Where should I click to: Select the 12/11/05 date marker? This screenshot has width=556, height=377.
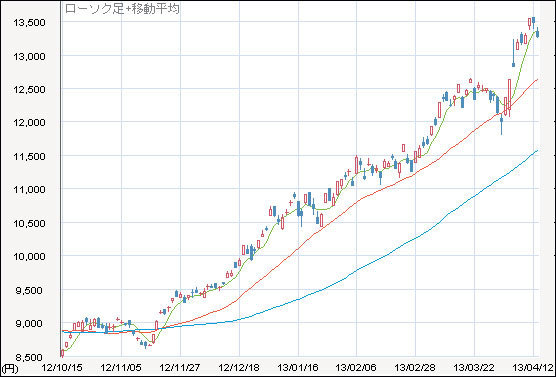click(121, 368)
